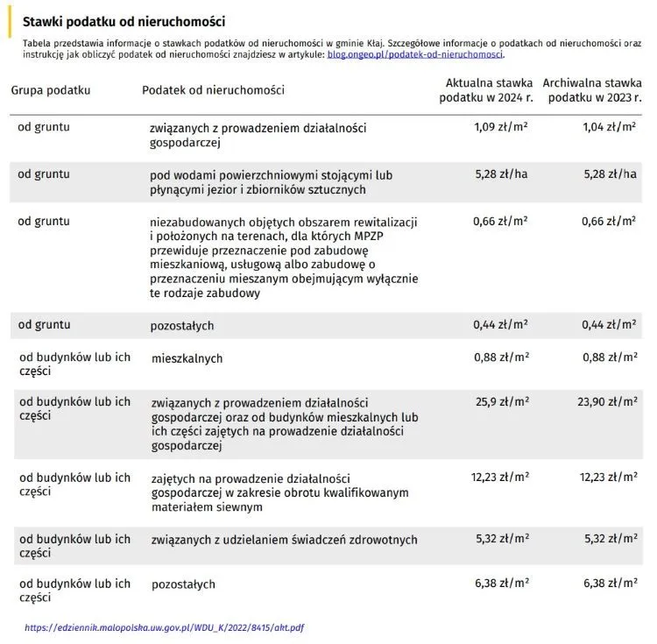The height and width of the screenshot is (644, 657).
Task: Click the "Stawki podatku od nieruchomości" heading
Action: tap(123, 21)
